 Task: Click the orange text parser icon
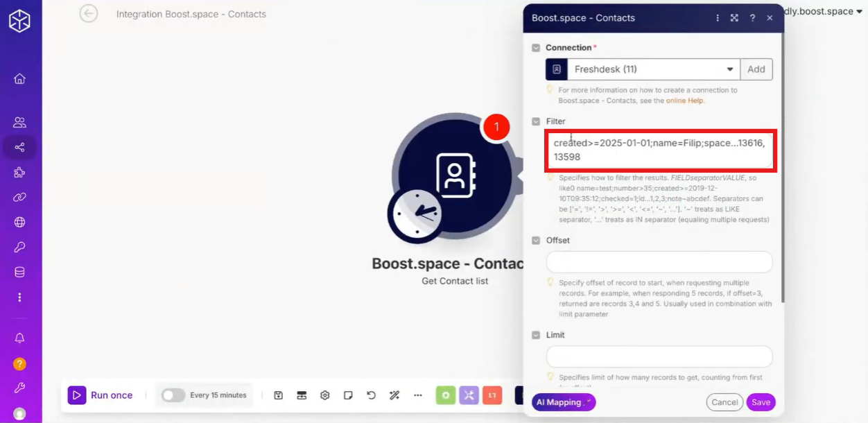click(x=492, y=395)
